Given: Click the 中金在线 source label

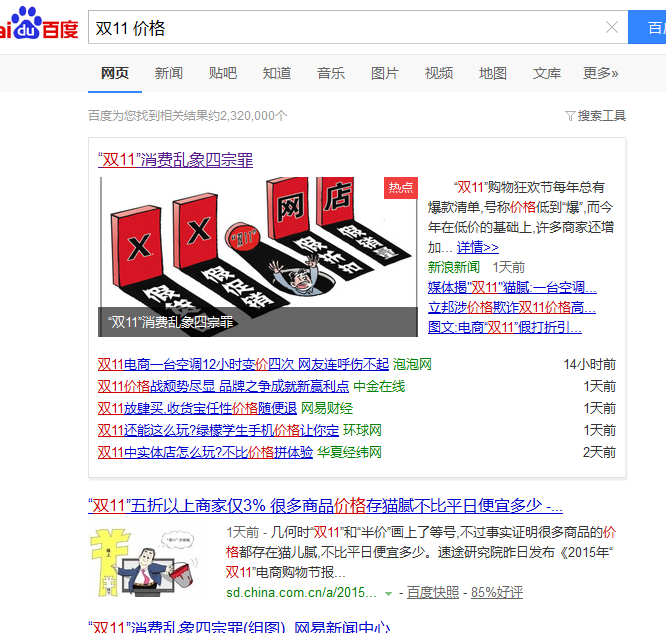Looking at the screenshot, I should tap(379, 386).
